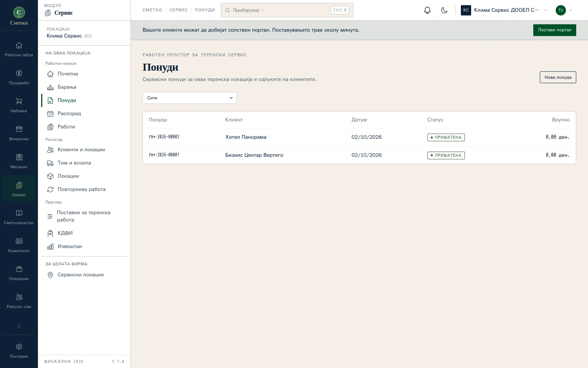Click client Хотел Панорама

[246, 137]
